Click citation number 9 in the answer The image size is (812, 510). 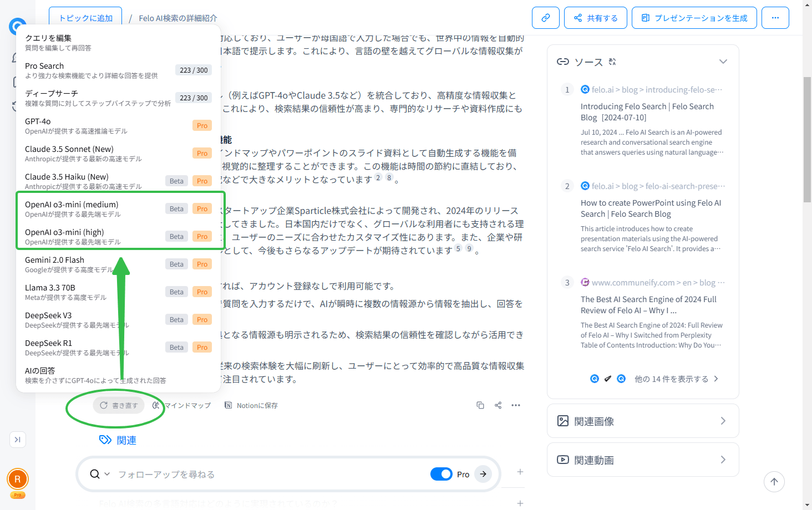[x=469, y=248]
